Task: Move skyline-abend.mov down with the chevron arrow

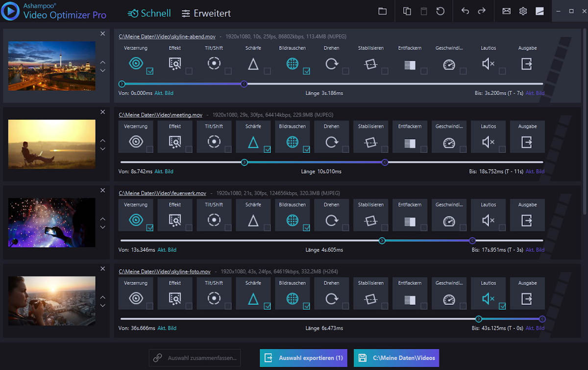Action: 102,71
